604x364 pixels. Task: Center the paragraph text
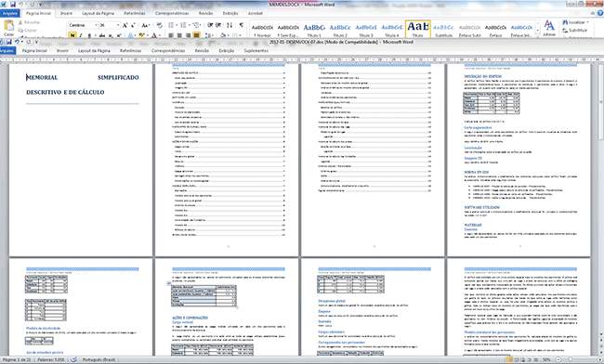click(x=179, y=35)
